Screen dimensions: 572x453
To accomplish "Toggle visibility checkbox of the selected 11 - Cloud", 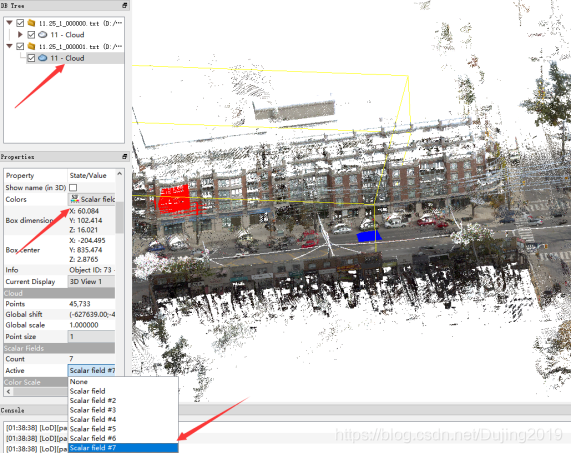I will (x=31, y=58).
